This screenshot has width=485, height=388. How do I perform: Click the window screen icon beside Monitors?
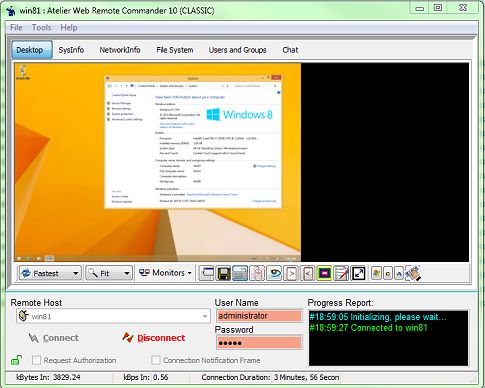click(x=207, y=273)
